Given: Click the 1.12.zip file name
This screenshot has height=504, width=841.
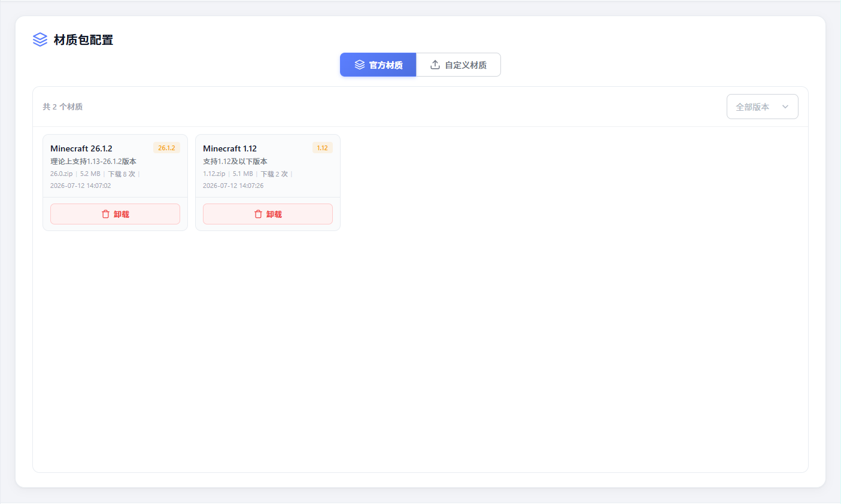Looking at the screenshot, I should (214, 174).
